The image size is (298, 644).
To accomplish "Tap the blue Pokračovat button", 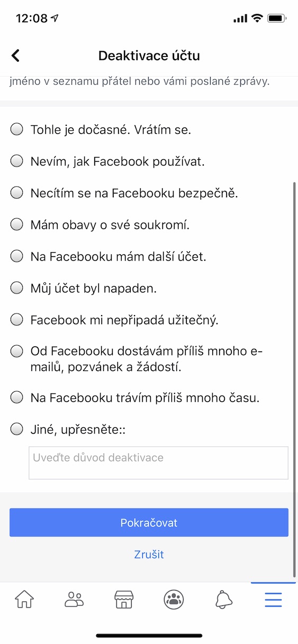I will coord(149,522).
